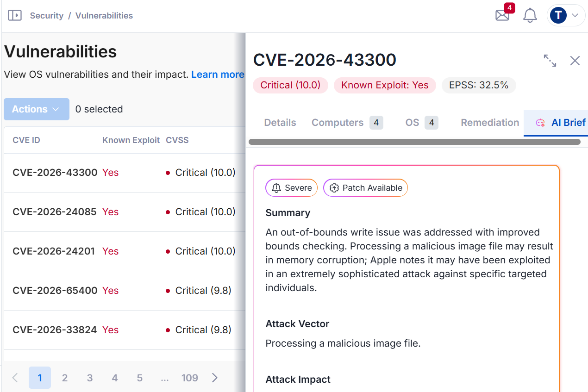
Task: Go to page 4
Action: pyautogui.click(x=115, y=378)
